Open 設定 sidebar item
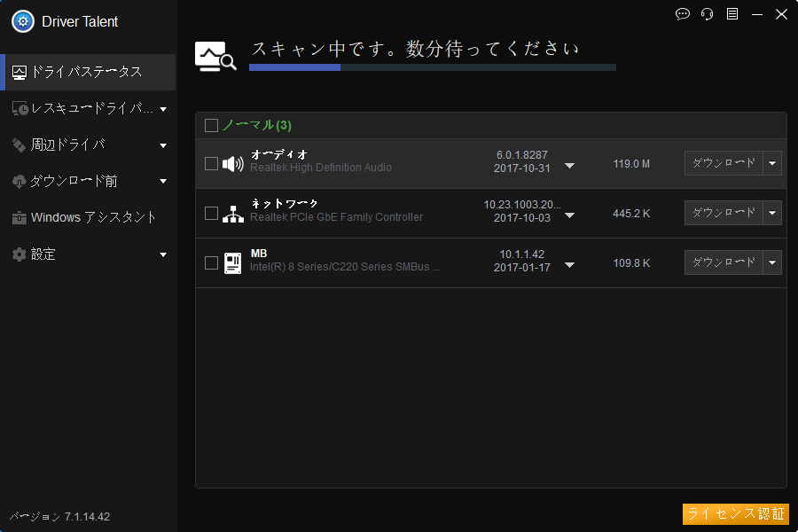This screenshot has height=532, width=798. pos(89,254)
